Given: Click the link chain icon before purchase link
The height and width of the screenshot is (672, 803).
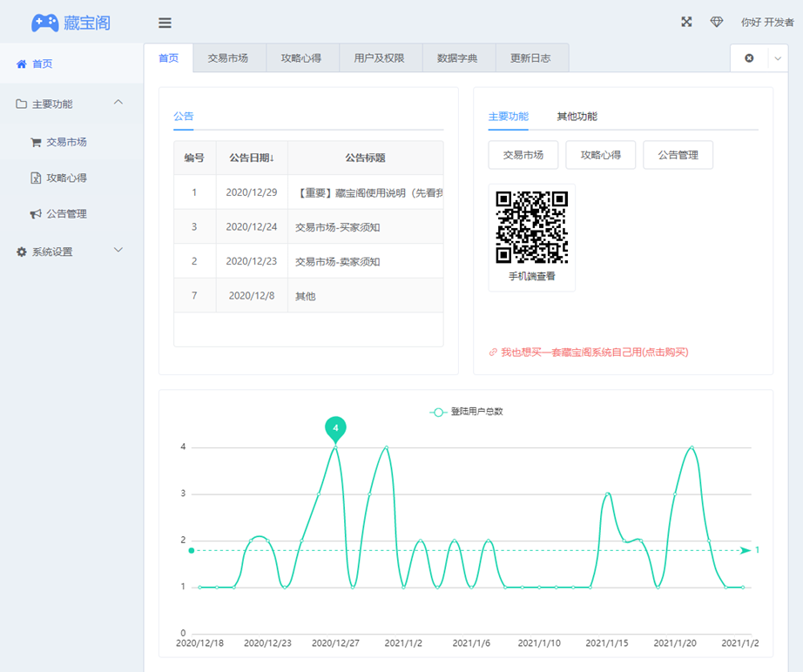Looking at the screenshot, I should coord(493,353).
